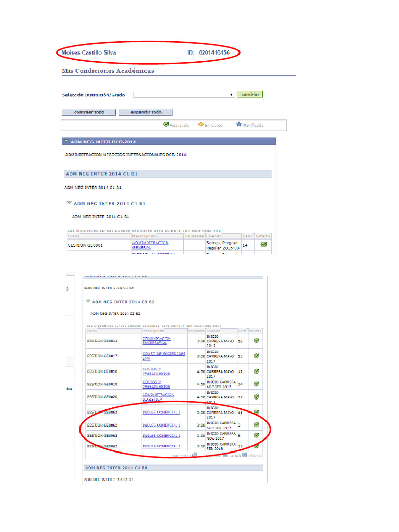This screenshot has height=532, width=399.
Task: Click the Estado column header in lower table
Action: click(256, 330)
